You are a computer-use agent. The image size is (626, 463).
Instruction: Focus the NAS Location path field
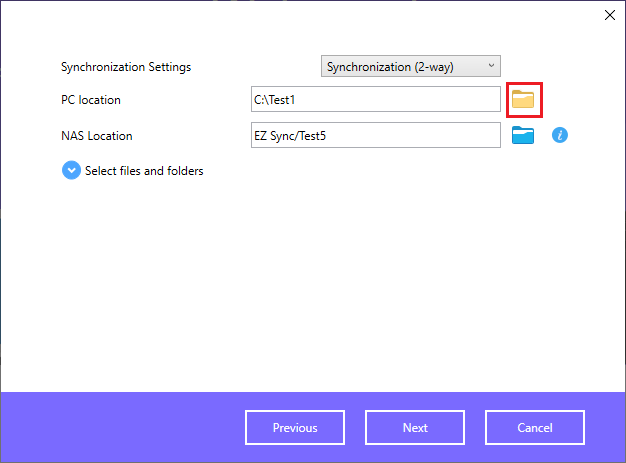pos(376,135)
